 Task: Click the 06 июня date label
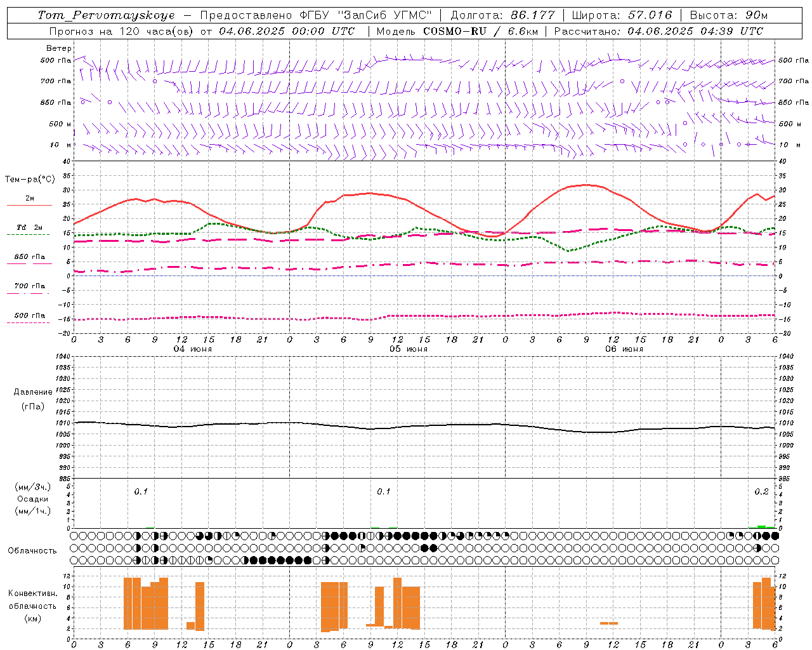tap(624, 349)
